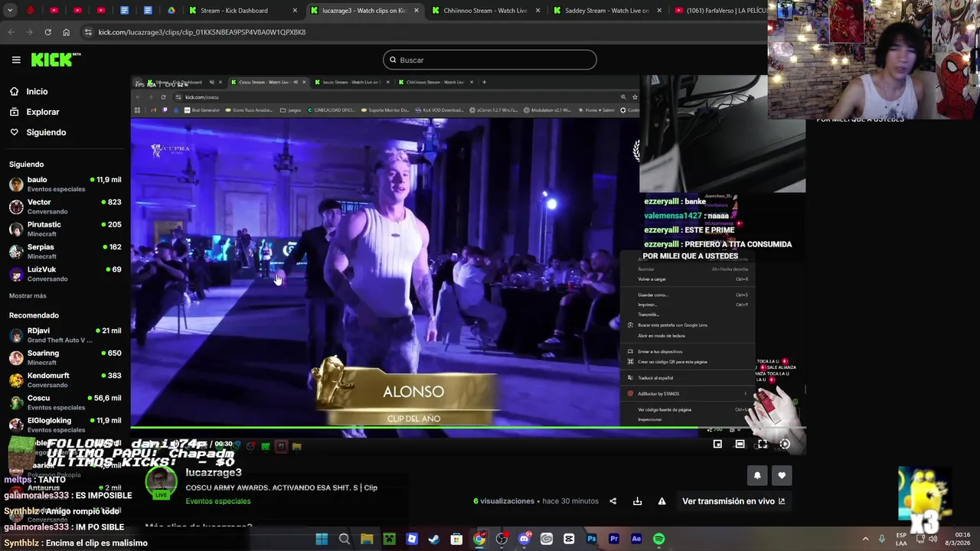Open the Eventos especiales category link under the clip title

217,501
